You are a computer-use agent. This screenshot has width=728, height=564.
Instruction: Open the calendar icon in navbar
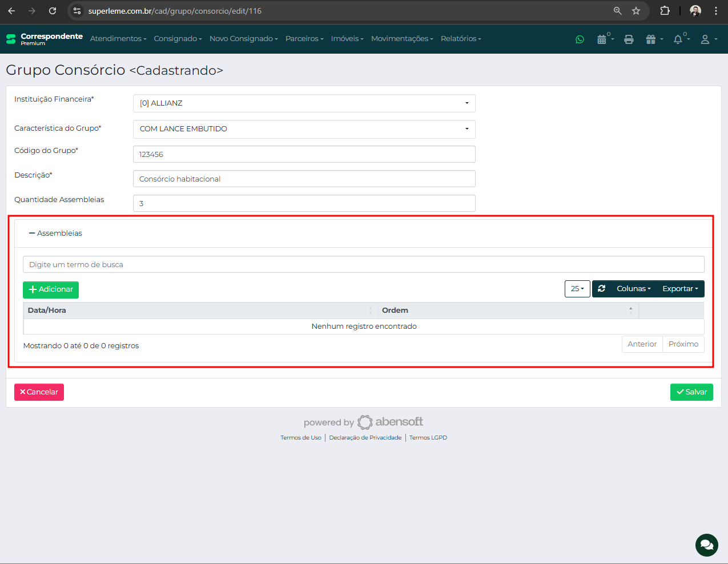pyautogui.click(x=602, y=39)
